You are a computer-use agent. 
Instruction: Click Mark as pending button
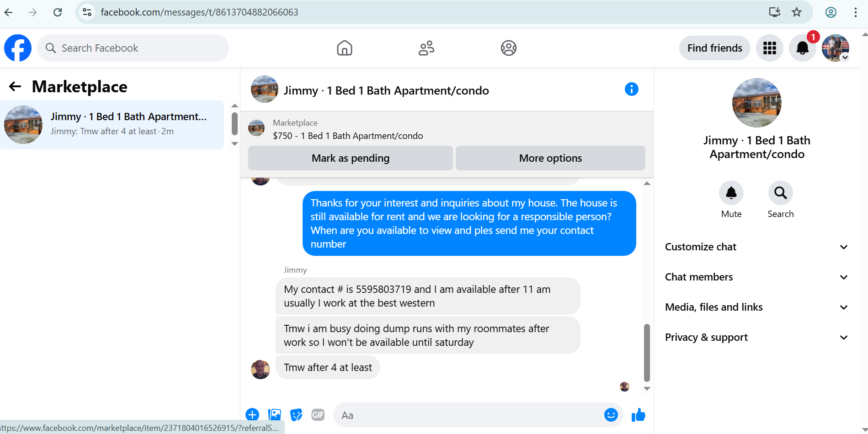tap(351, 158)
